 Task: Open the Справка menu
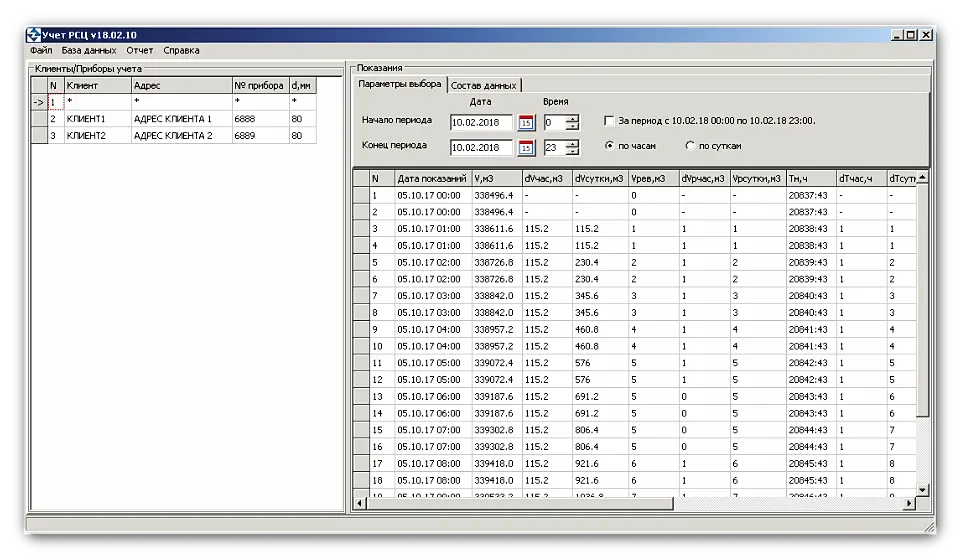pos(181,50)
